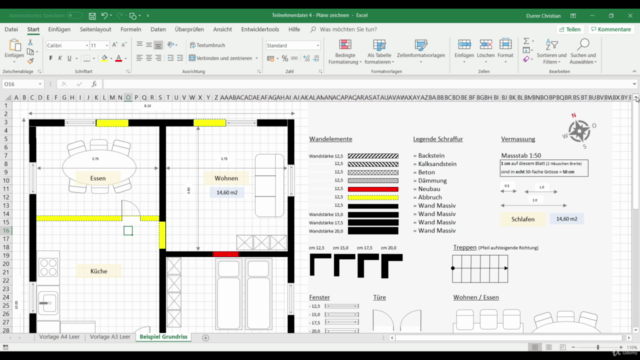Click the Was möchten Sie tun search field
Image resolution: width=640 pixels, height=360 pixels.
coord(348,29)
